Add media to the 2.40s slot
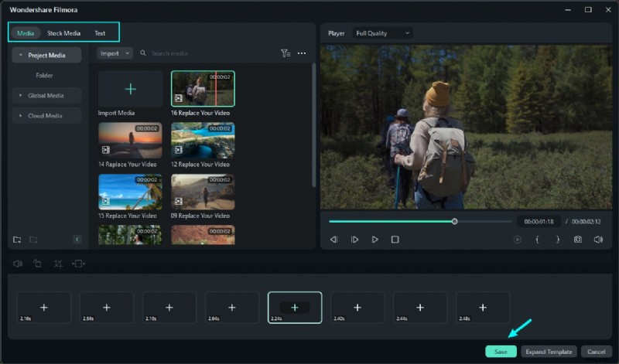This screenshot has height=364, width=619. point(357,308)
